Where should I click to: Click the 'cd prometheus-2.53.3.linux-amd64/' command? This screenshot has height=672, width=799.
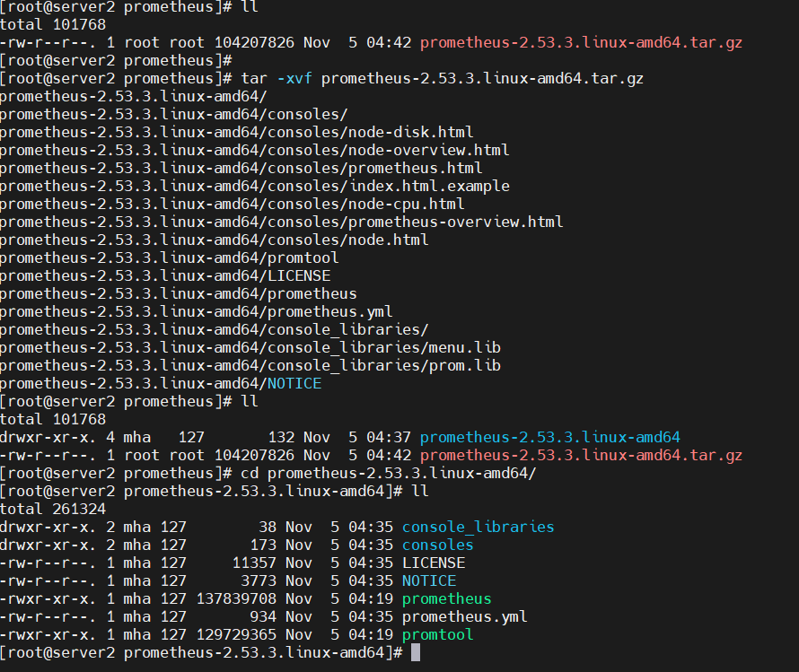tap(389, 474)
